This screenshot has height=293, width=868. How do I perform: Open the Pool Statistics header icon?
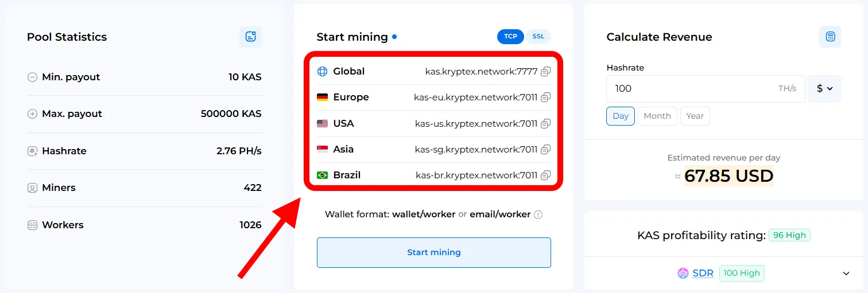[250, 37]
